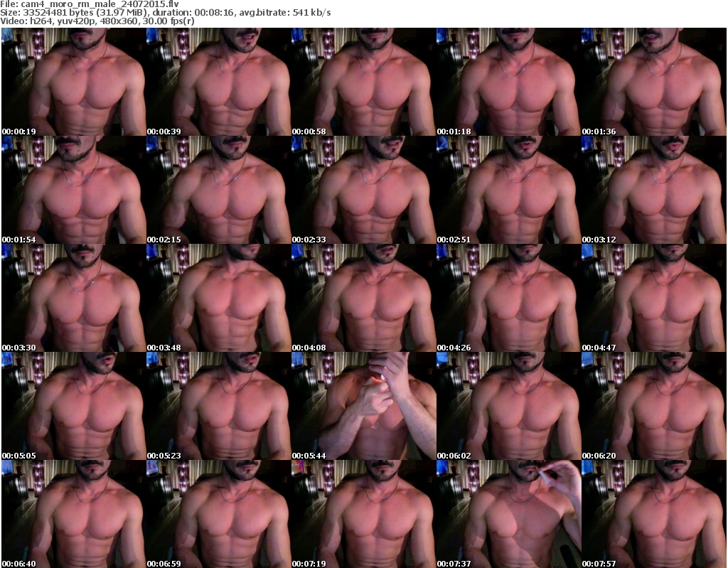This screenshot has width=728, height=568.
Task: Open the thumbnail at 00:04:47
Action: 653,298
